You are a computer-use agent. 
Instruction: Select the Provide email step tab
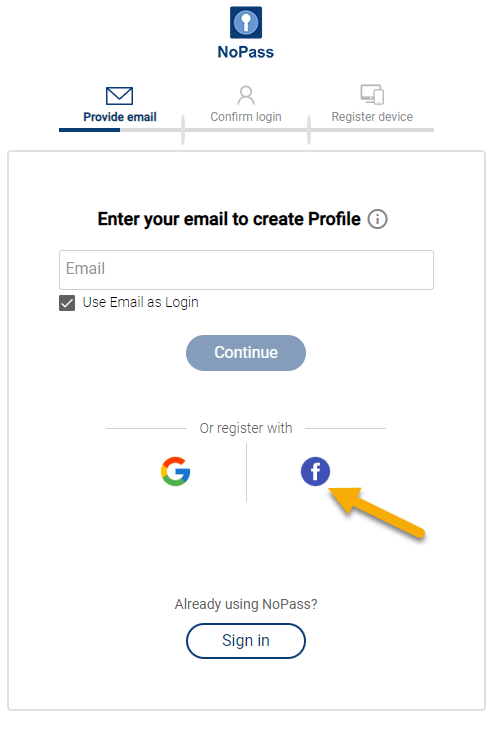click(120, 117)
